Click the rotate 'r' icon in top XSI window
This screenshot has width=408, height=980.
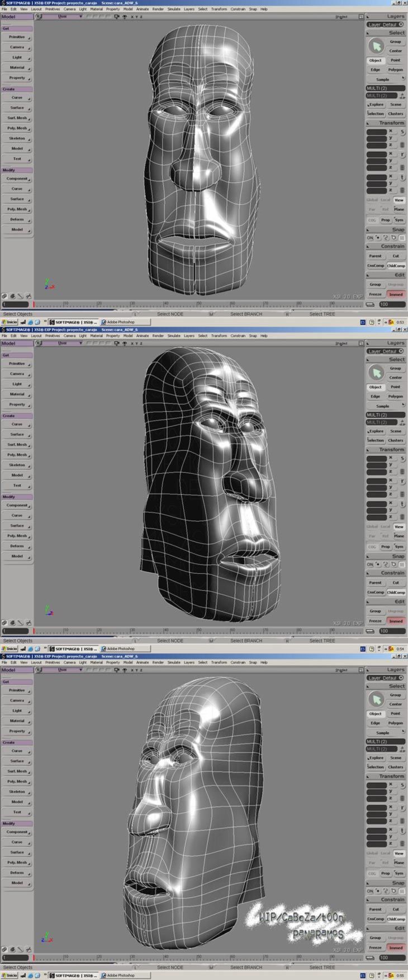pyautogui.click(x=402, y=154)
